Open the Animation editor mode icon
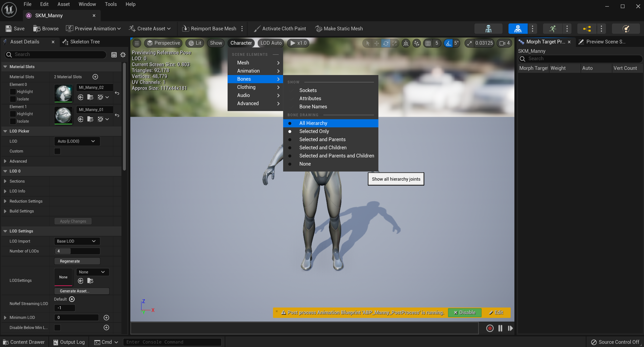 pos(552,29)
